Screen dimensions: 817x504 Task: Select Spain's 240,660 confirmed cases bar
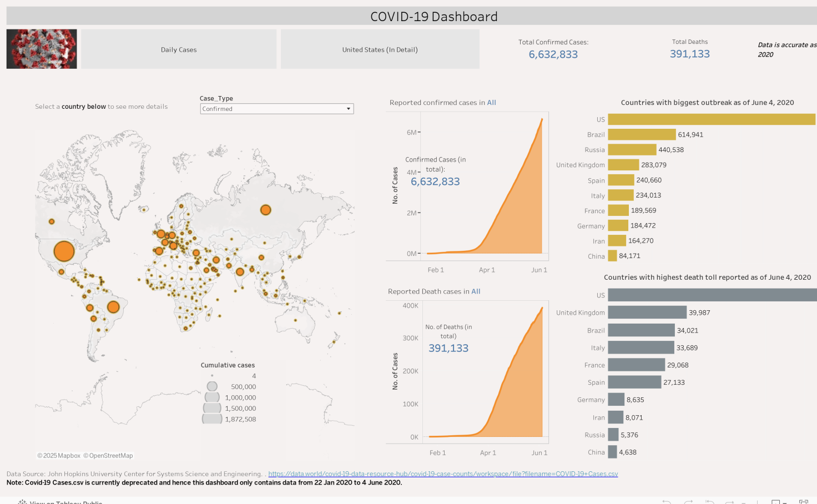pyautogui.click(x=621, y=180)
